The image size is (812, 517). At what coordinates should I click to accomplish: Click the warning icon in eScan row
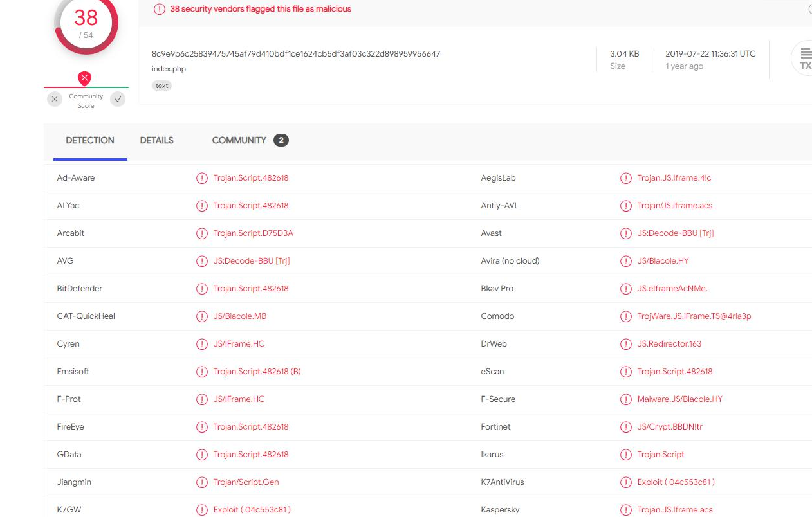click(x=625, y=372)
